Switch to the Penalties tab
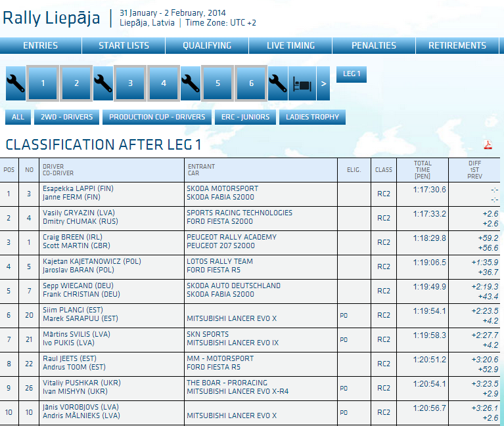The width and height of the screenshot is (504, 426). pyautogui.click(x=374, y=45)
